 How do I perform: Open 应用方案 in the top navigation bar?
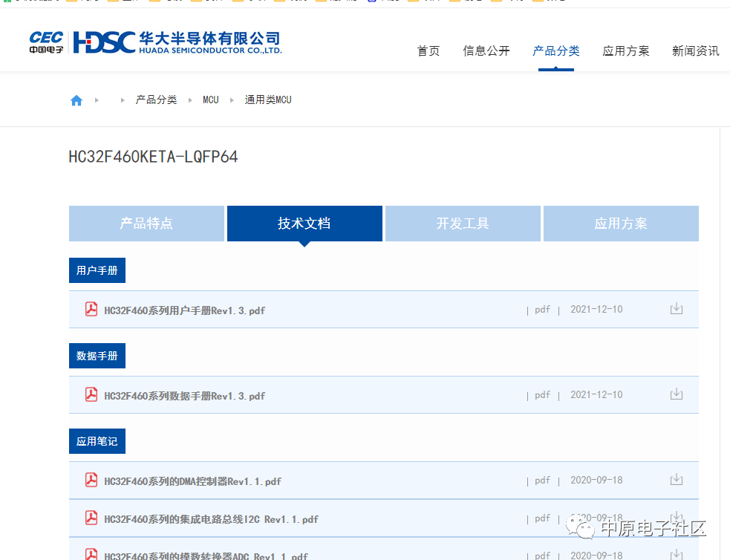[x=626, y=51]
